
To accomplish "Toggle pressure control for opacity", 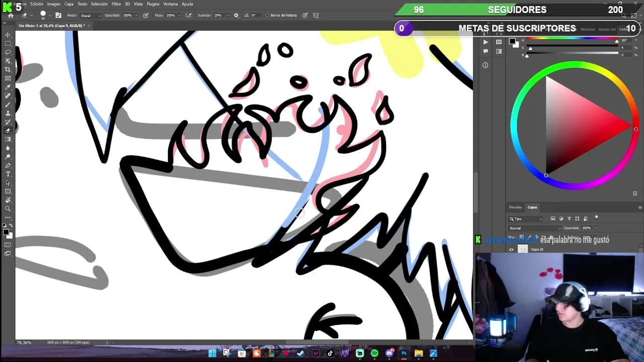I will (145, 16).
